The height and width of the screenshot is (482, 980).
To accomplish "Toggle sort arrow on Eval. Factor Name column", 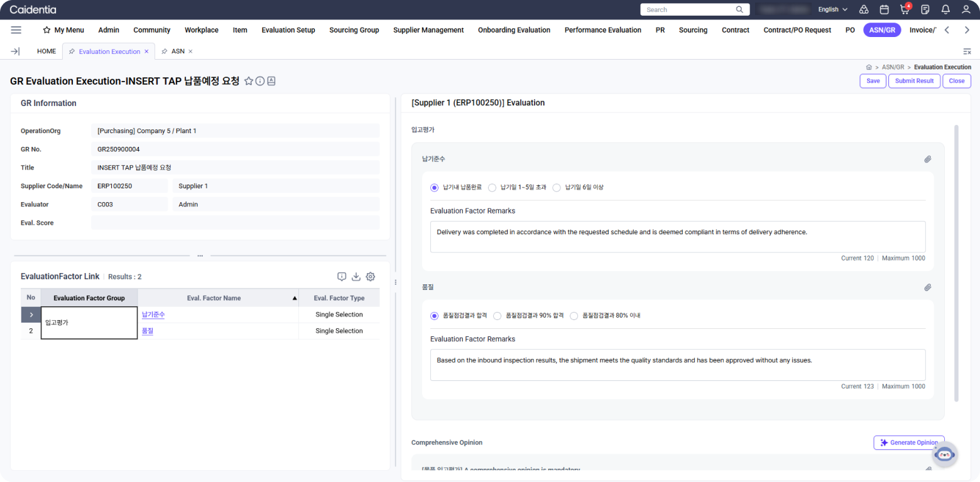I will point(295,299).
